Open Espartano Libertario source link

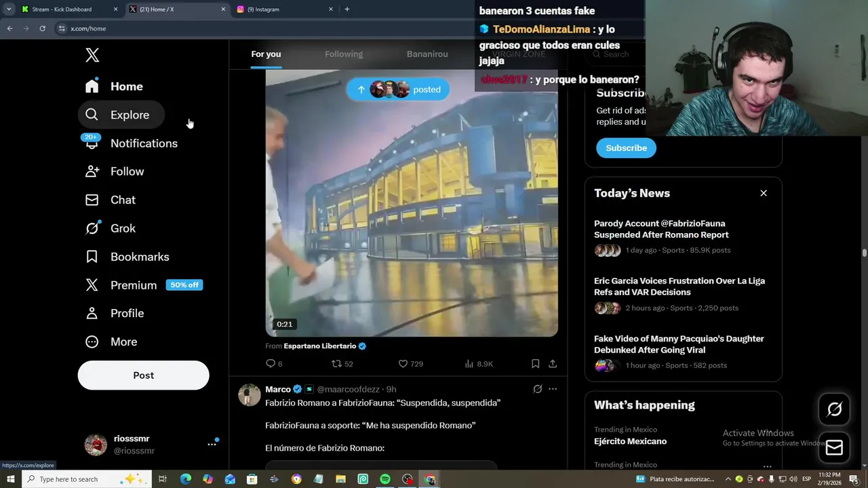click(x=325, y=346)
